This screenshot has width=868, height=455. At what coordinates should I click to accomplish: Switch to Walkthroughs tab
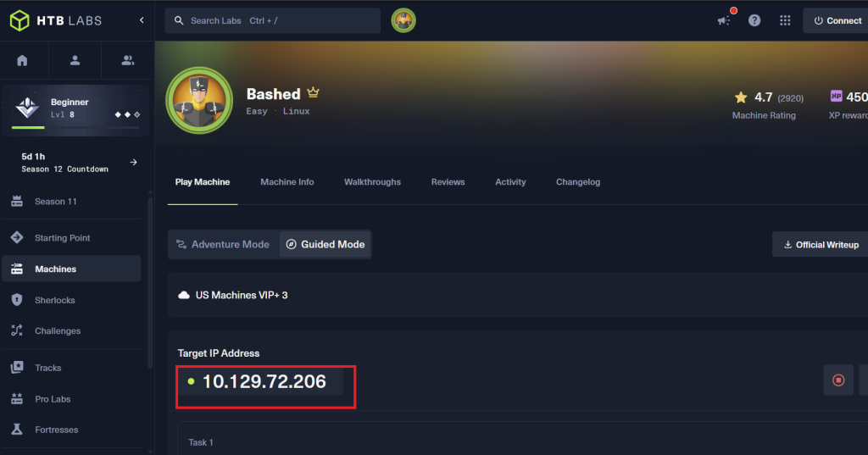pos(373,182)
